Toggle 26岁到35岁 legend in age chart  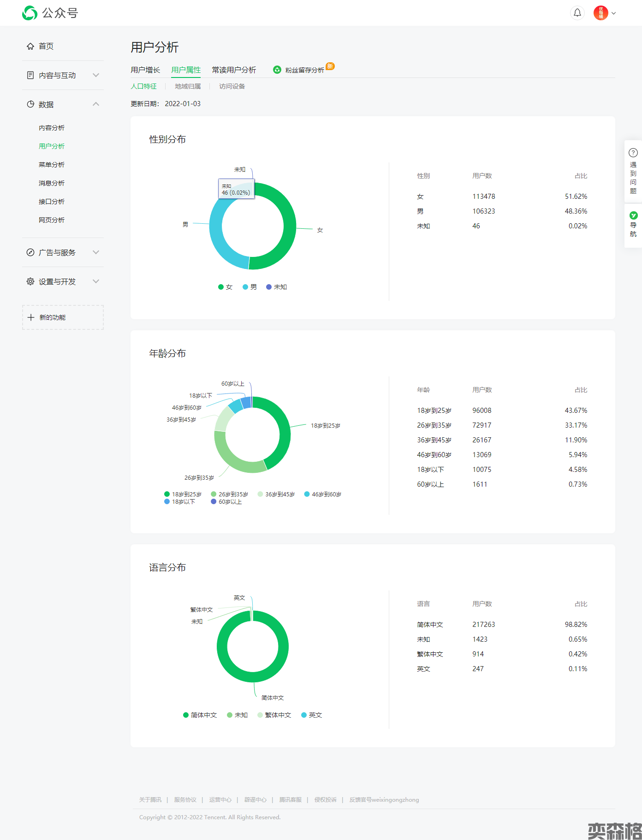[x=229, y=494]
